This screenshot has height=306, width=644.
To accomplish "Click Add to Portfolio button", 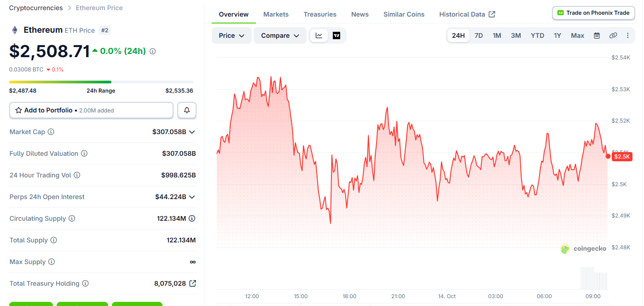I will coord(91,111).
